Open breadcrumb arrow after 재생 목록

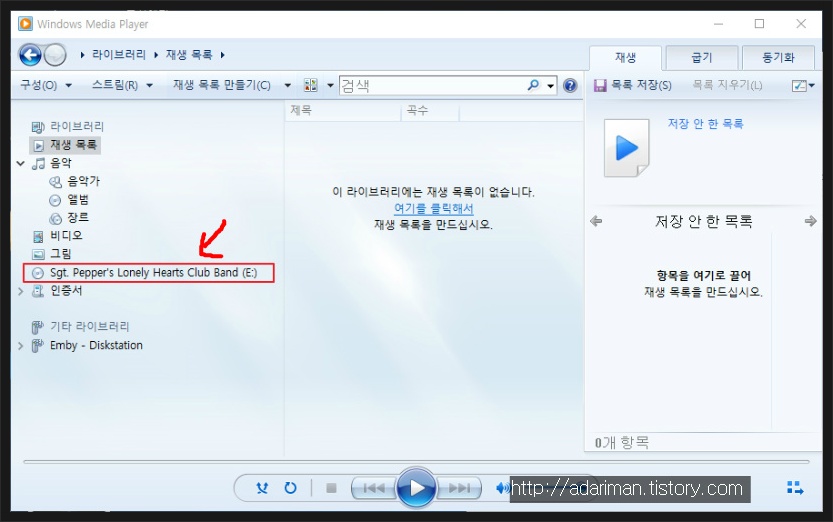223,55
